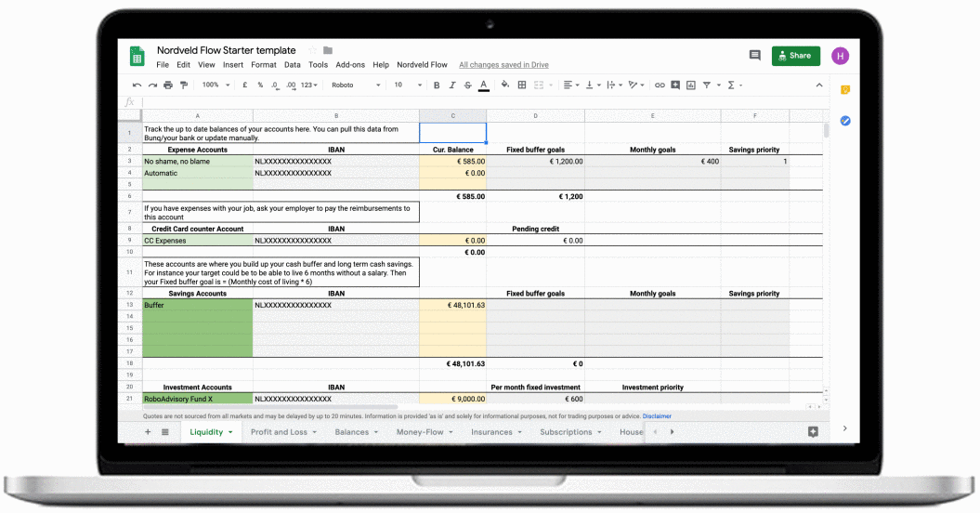Decrease decimal places
Screen dimensions: 980x513
tap(275, 85)
